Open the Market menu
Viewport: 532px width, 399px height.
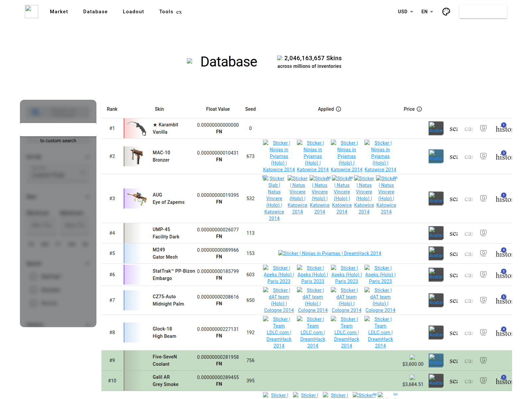coord(59,12)
